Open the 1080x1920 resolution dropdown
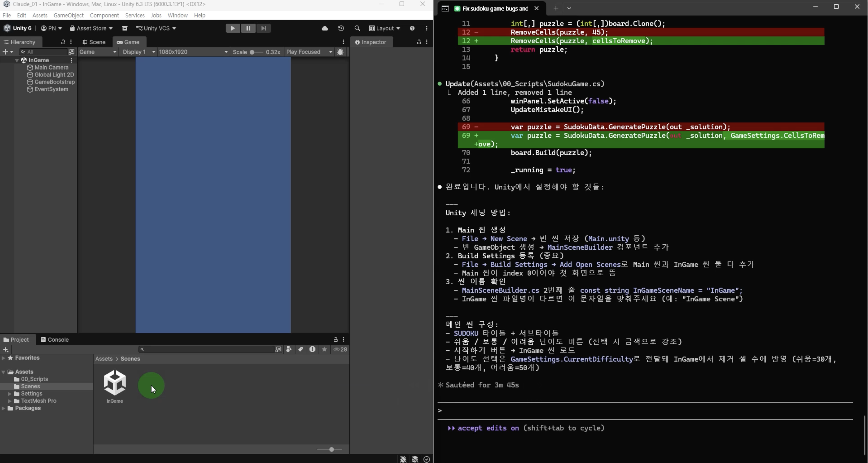Image resolution: width=868 pixels, height=463 pixels. (x=193, y=52)
